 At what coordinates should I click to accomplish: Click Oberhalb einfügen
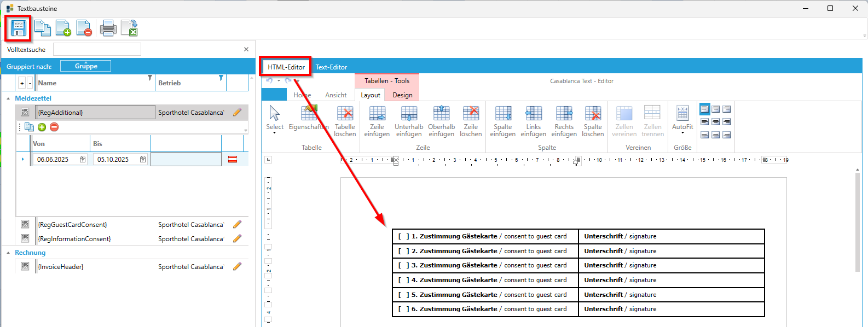click(442, 121)
